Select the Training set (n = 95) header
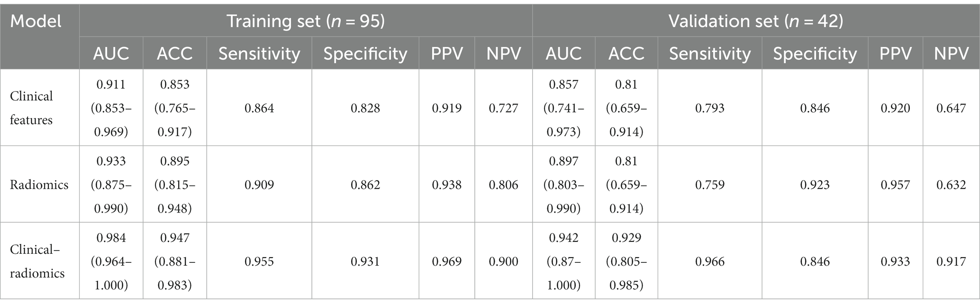Image resolution: width=980 pixels, height=306 pixels. click(306, 21)
